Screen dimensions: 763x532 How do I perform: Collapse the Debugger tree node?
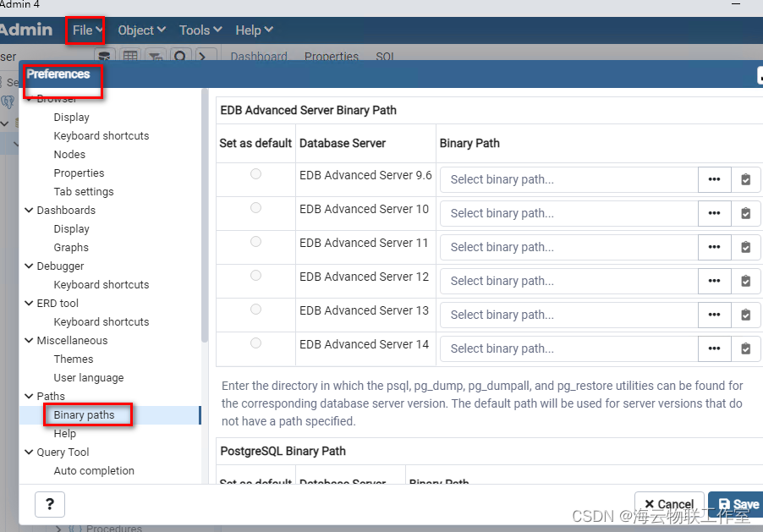click(30, 266)
